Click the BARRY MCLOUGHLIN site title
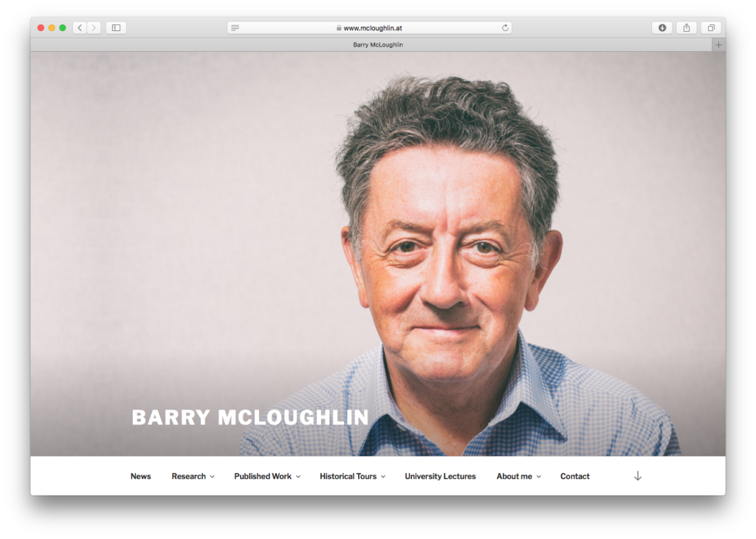Image resolution: width=756 pixels, height=539 pixels. pos(250,417)
